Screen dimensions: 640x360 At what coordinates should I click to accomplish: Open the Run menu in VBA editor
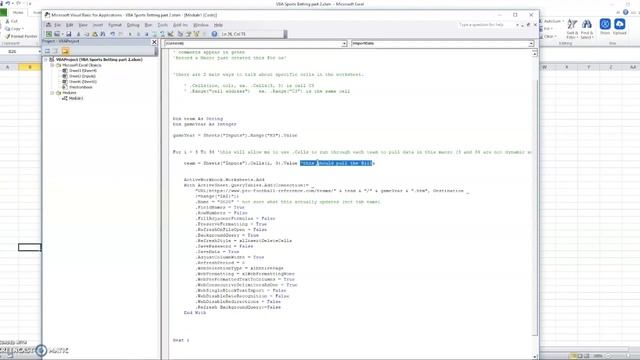point(148,25)
